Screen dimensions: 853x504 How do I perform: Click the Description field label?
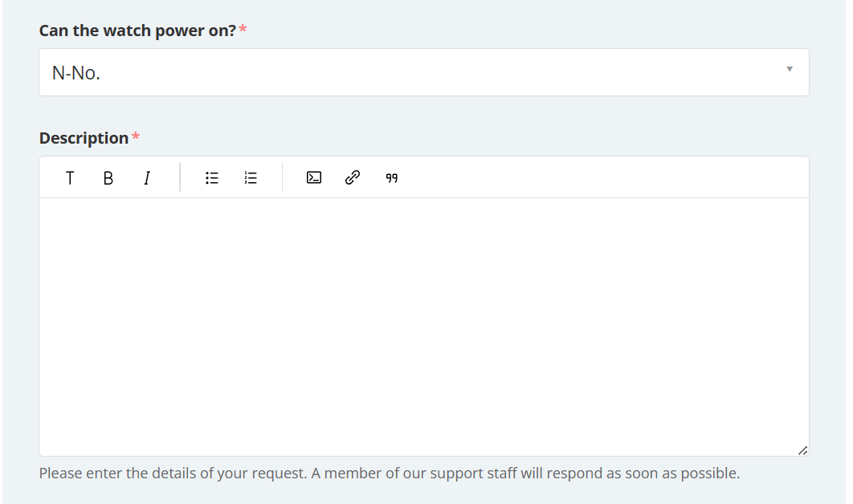(84, 138)
